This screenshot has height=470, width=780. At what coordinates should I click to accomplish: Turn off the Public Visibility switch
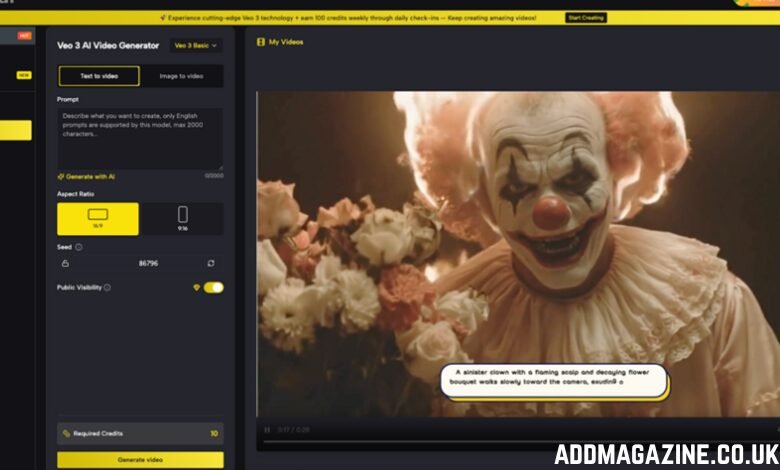coord(213,287)
